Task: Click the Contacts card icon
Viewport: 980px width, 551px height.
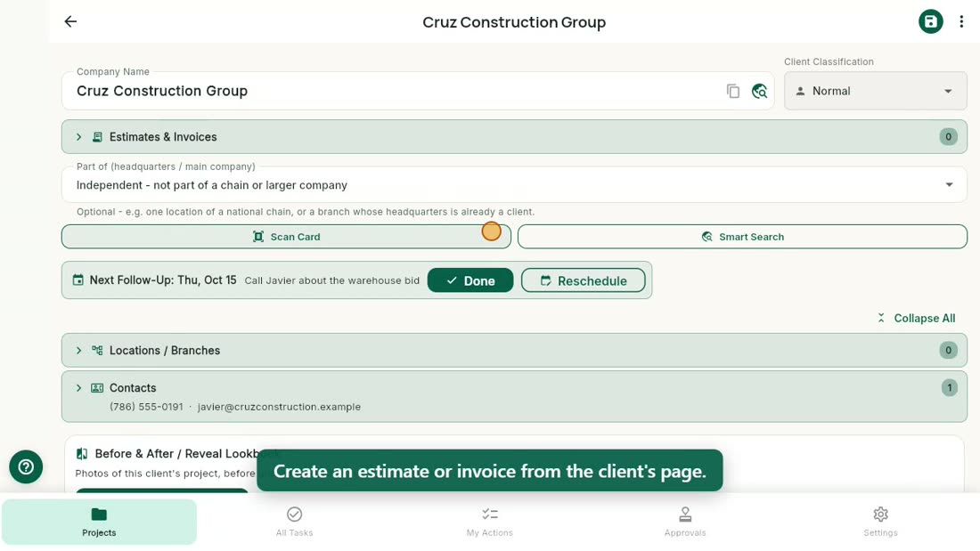Action: point(97,388)
